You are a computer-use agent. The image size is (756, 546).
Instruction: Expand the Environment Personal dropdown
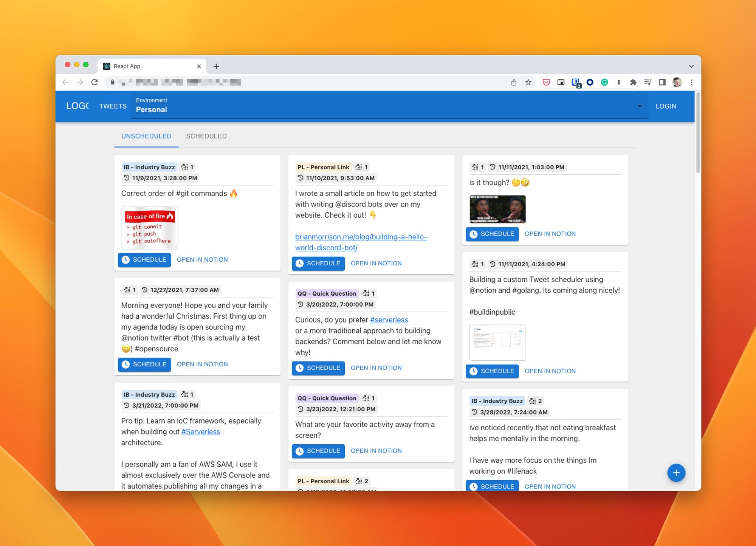click(389, 105)
